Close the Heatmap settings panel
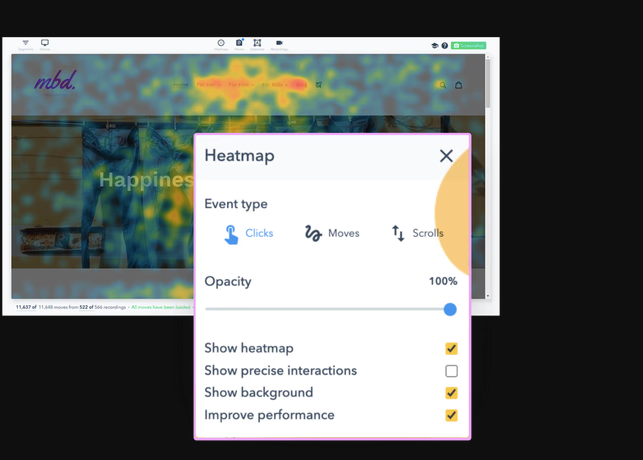 point(446,156)
